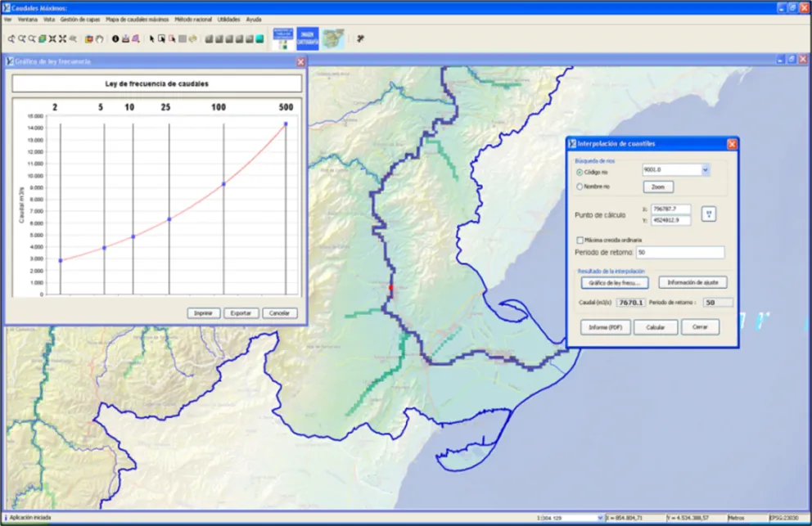The image size is (812, 526).
Task: Open the Vista menu
Action: (49, 20)
